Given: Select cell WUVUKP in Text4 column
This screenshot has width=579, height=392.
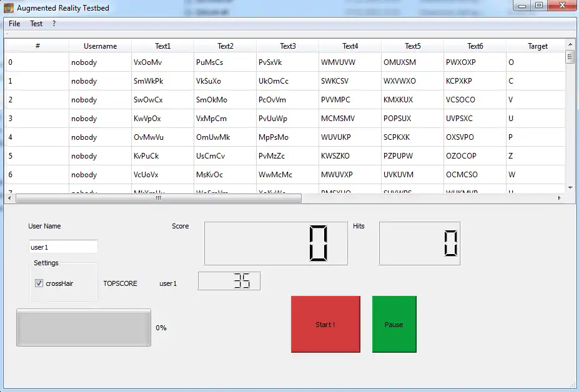Looking at the screenshot, I should point(350,137).
